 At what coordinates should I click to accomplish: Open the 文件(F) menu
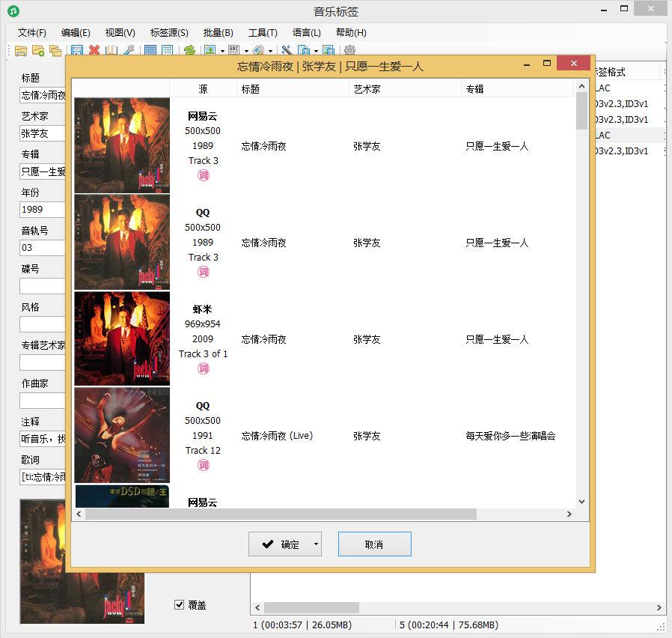[x=30, y=32]
